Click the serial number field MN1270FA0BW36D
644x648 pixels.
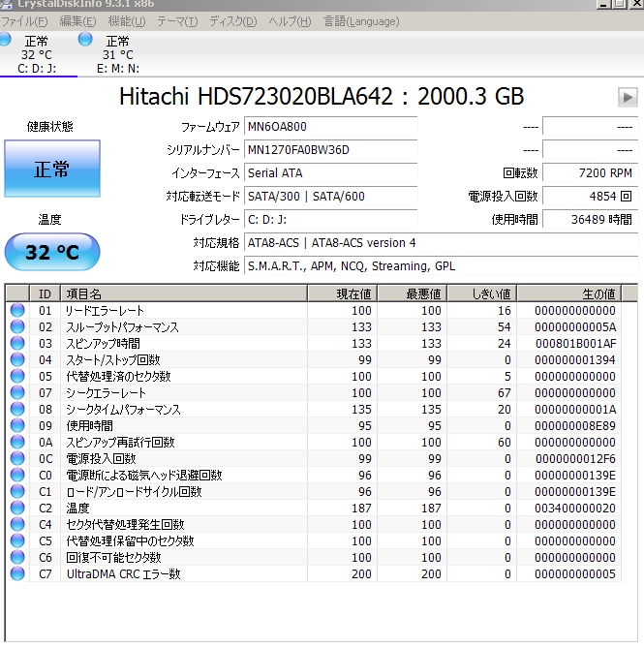pyautogui.click(x=331, y=149)
